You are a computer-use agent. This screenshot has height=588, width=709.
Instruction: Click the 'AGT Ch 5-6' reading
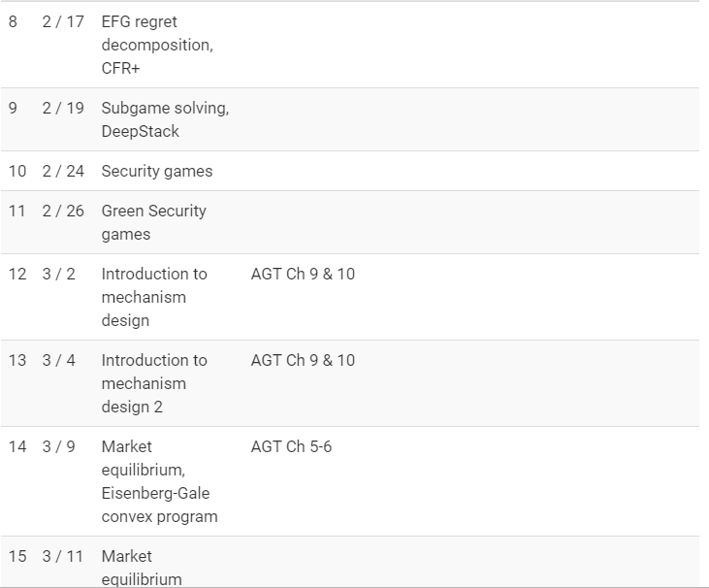coord(291,446)
